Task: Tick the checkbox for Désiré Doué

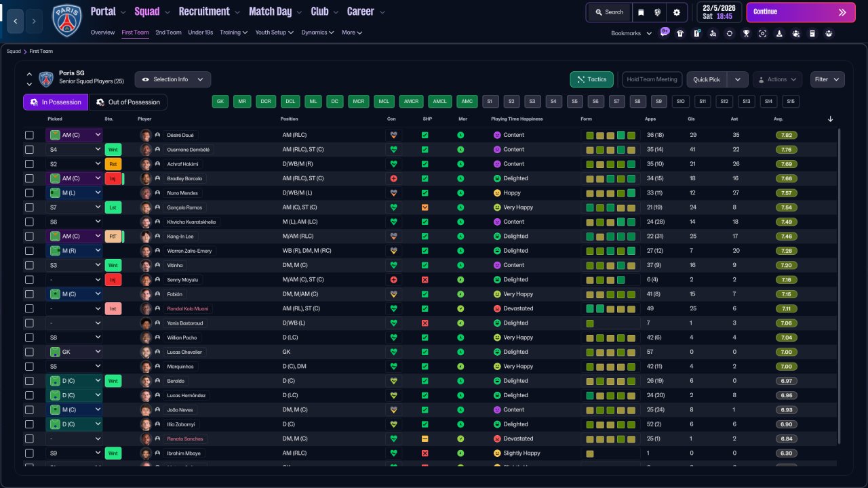Action: click(x=29, y=135)
